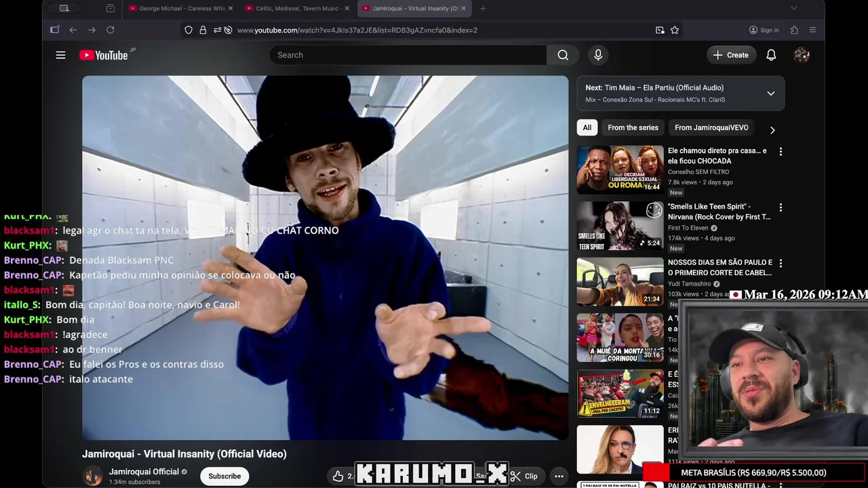Open the browser extensions puzzle icon
The height and width of the screenshot is (488, 868).
coord(794,30)
